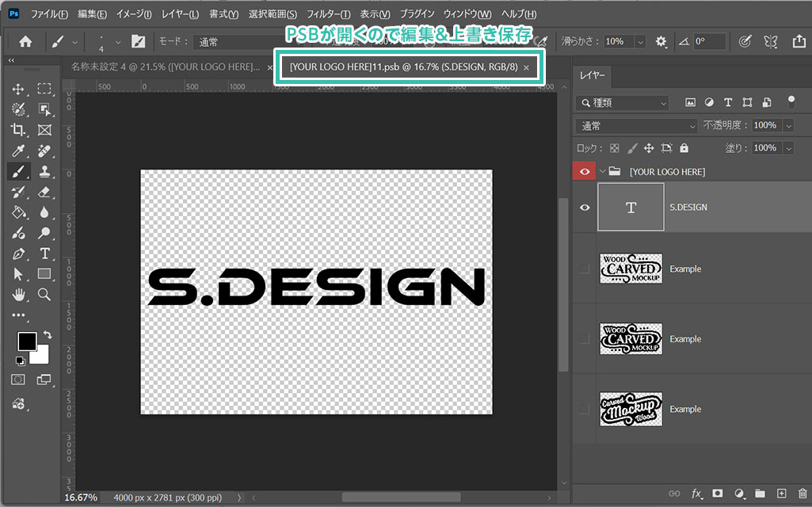Select the Move tool

(x=18, y=89)
